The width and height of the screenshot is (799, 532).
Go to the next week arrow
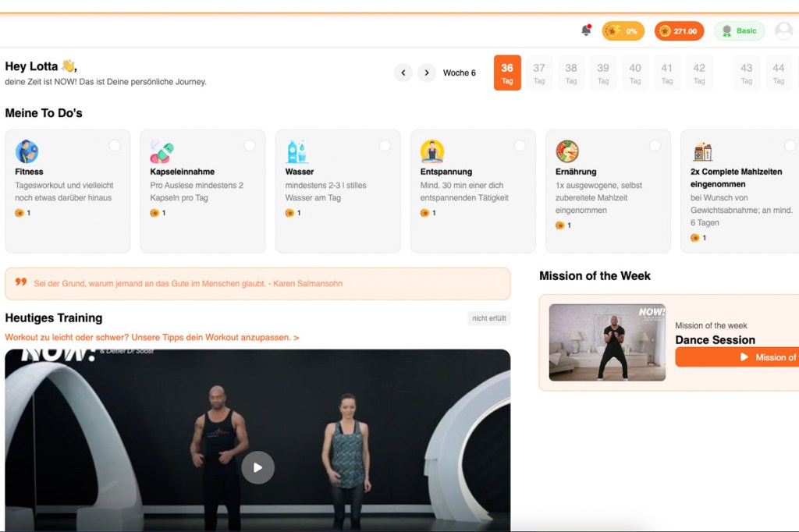[427, 73]
